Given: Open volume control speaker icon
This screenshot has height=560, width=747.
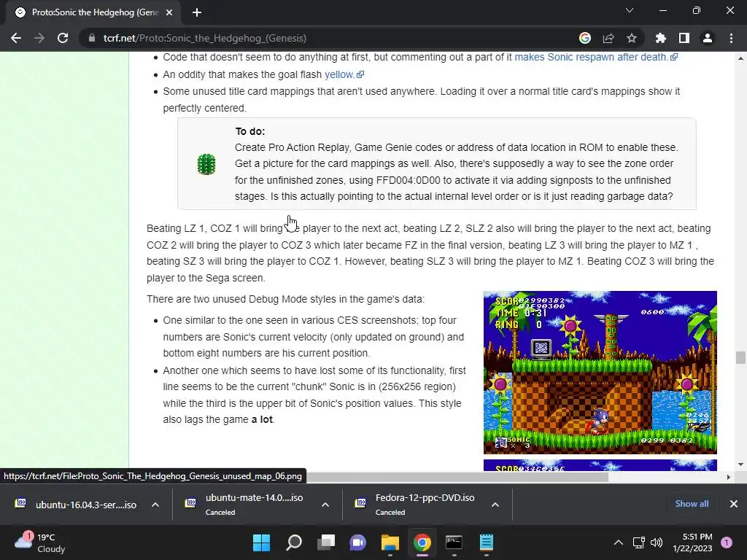Looking at the screenshot, I should (657, 542).
